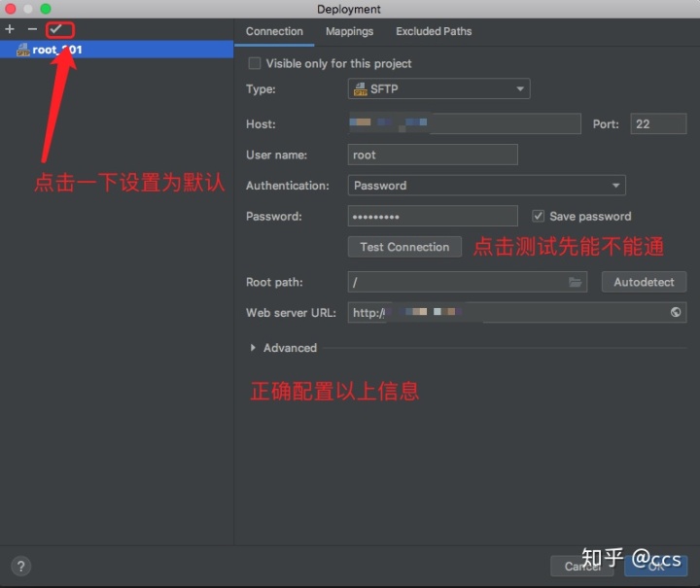Click the Port field showing 22
Image resolution: width=700 pixels, height=588 pixels.
(658, 123)
